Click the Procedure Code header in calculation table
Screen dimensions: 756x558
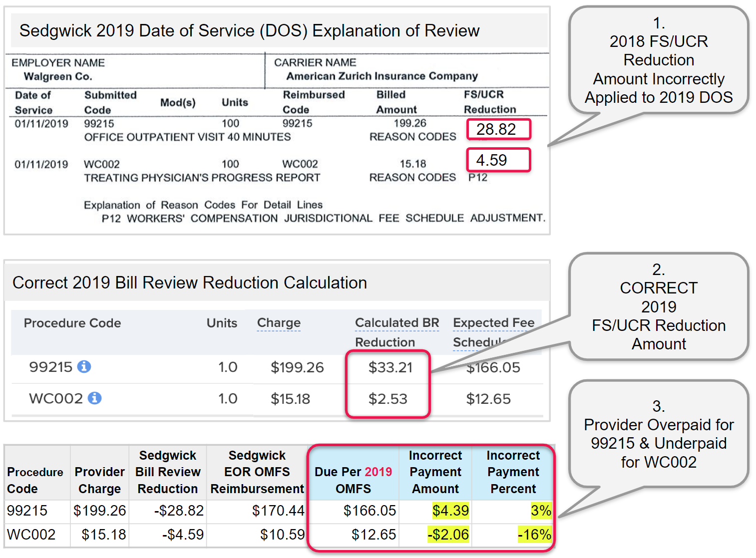[72, 323]
